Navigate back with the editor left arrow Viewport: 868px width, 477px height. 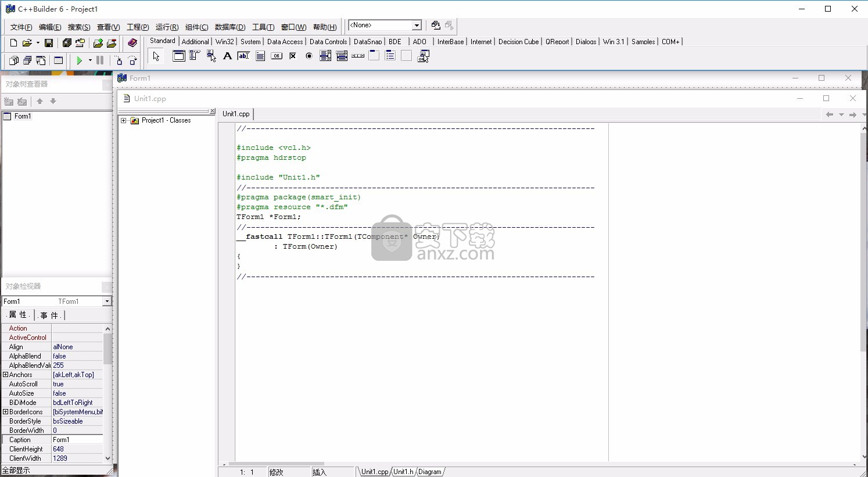(x=830, y=114)
